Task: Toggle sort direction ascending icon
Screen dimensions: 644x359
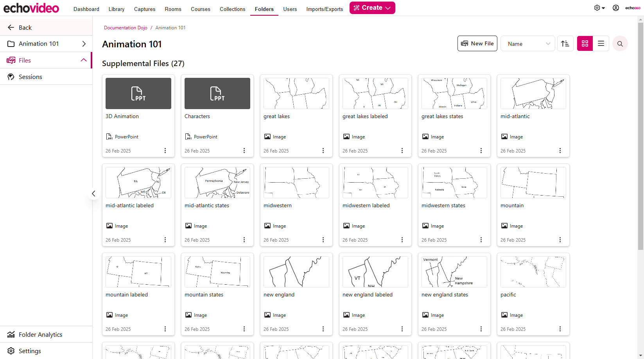Action: [x=565, y=43]
